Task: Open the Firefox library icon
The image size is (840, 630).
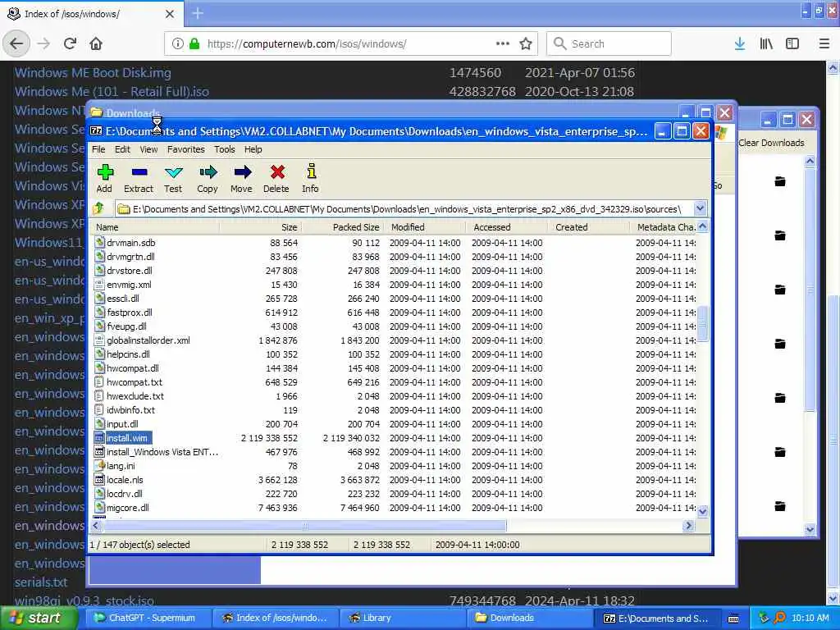Action: click(766, 43)
